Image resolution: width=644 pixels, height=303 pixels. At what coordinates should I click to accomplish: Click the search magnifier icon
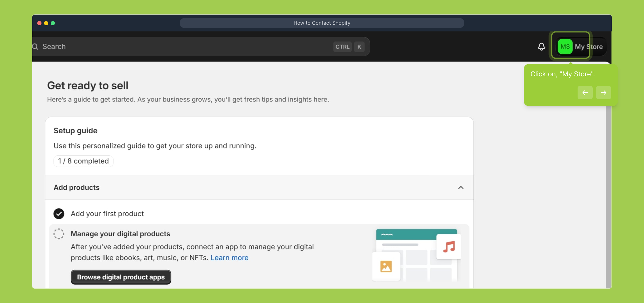[35, 47]
